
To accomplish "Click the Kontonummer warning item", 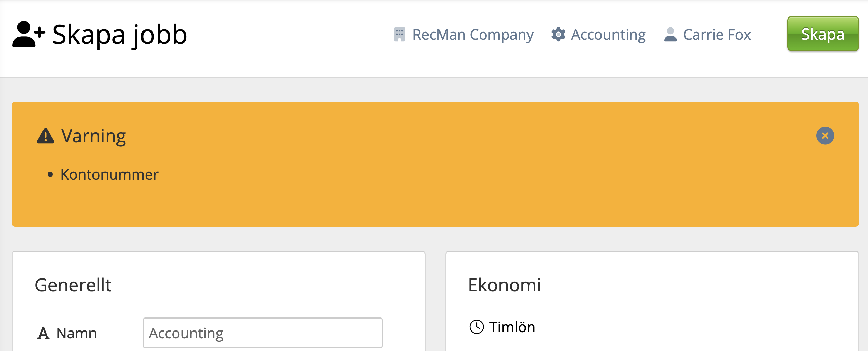I will click(x=109, y=174).
